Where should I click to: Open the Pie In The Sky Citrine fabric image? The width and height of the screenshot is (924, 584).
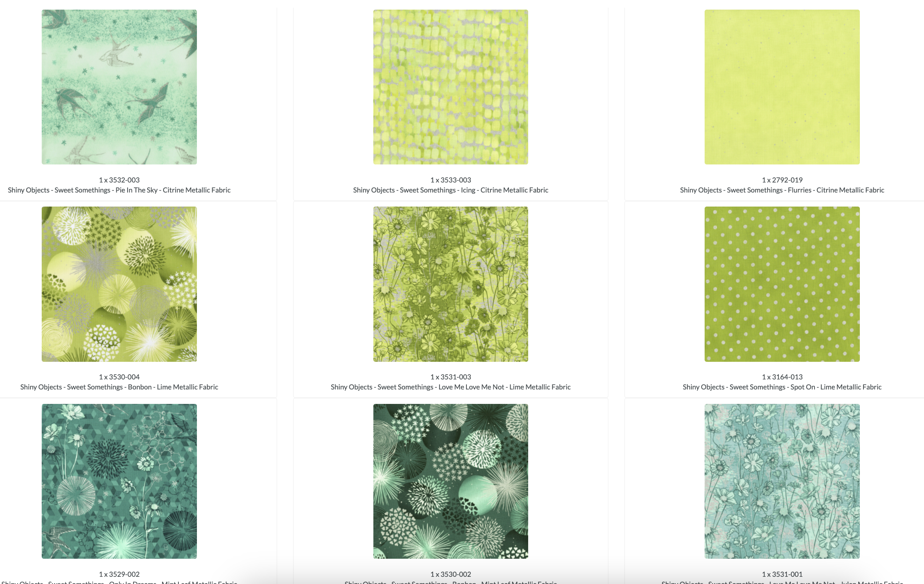coord(119,87)
